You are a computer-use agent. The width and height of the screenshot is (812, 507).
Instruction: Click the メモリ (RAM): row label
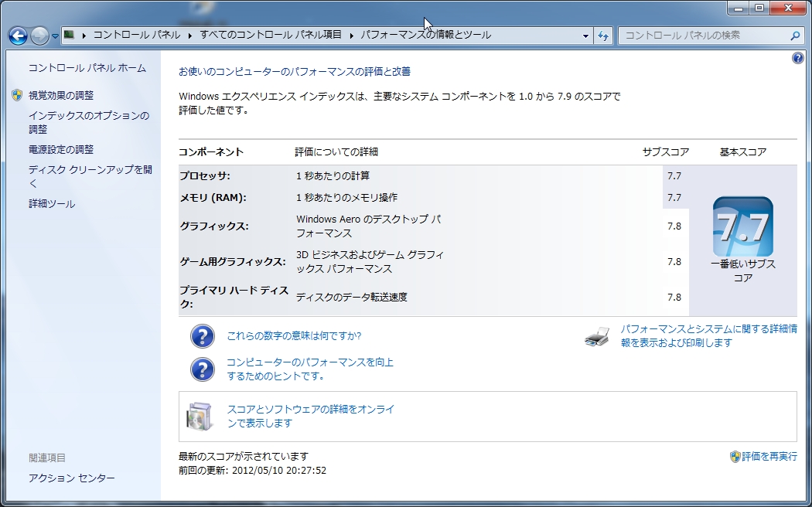point(213,198)
